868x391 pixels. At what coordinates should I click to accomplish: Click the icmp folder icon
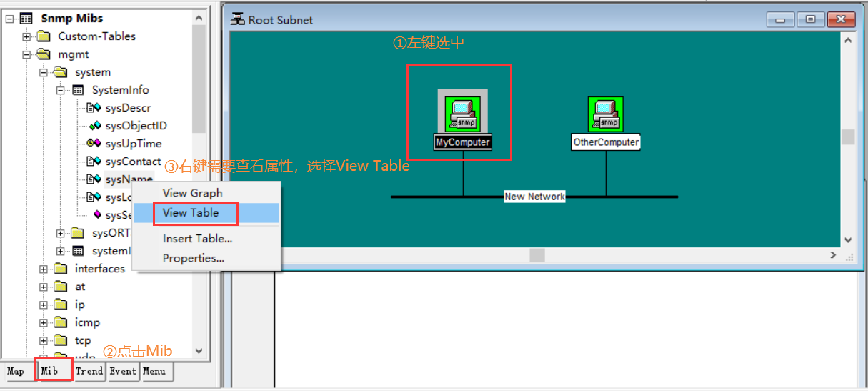(x=61, y=322)
